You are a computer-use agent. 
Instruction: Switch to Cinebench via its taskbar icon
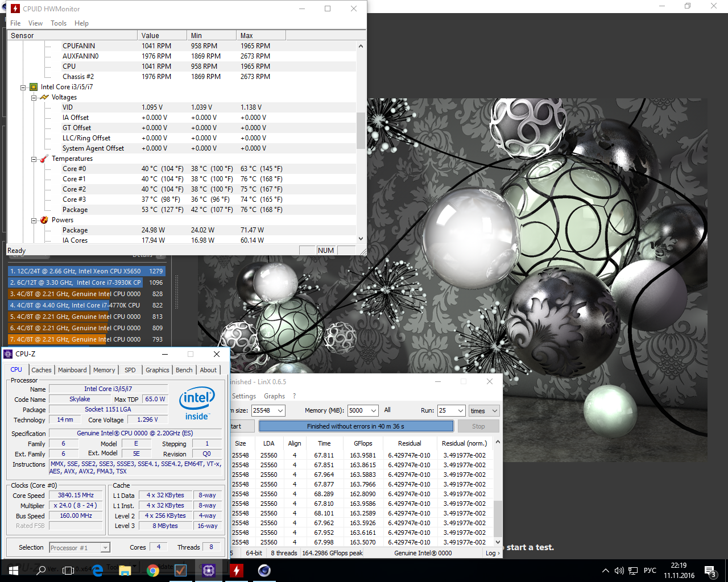(264, 571)
